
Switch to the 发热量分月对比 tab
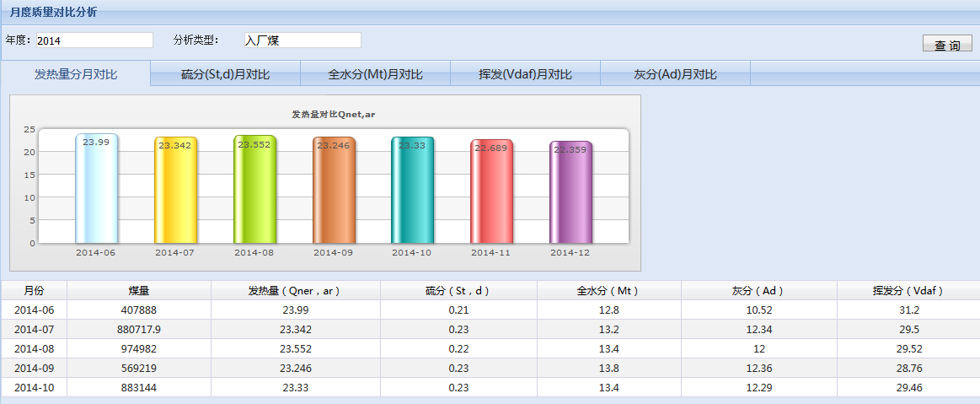point(76,74)
